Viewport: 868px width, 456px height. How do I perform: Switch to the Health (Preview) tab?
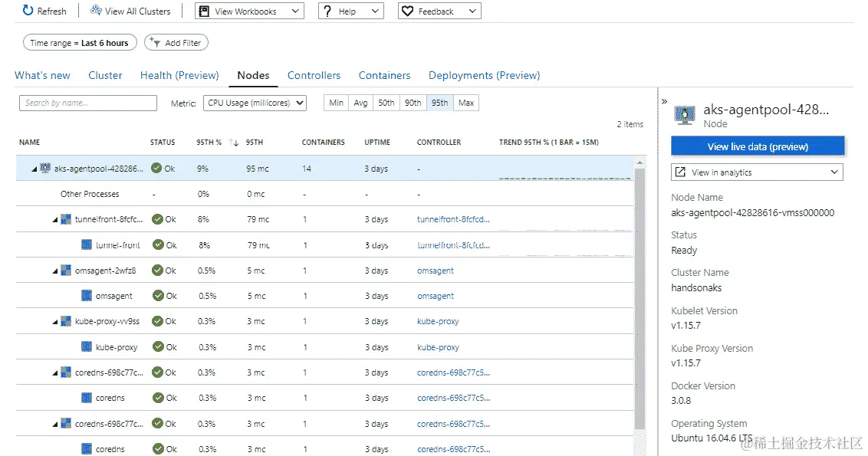click(179, 75)
